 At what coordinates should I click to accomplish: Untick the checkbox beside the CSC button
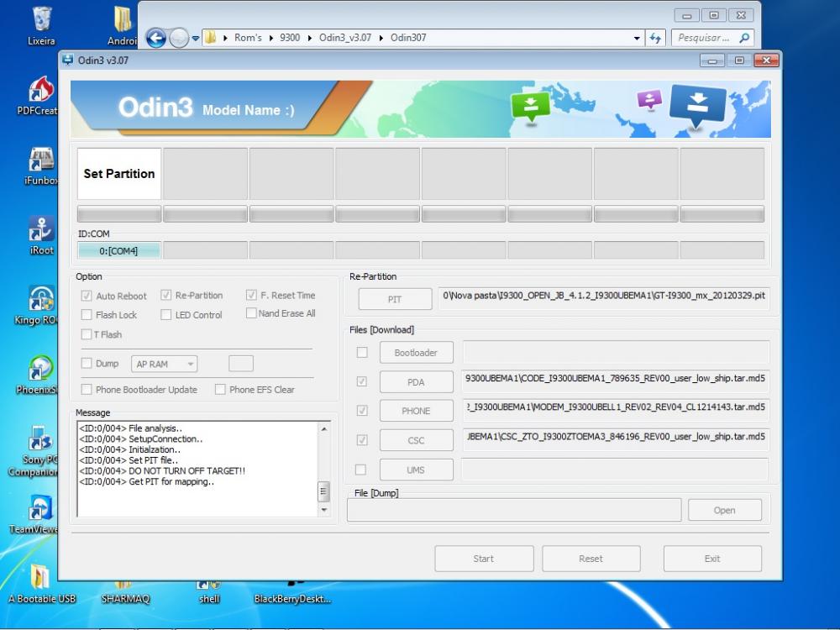362,440
